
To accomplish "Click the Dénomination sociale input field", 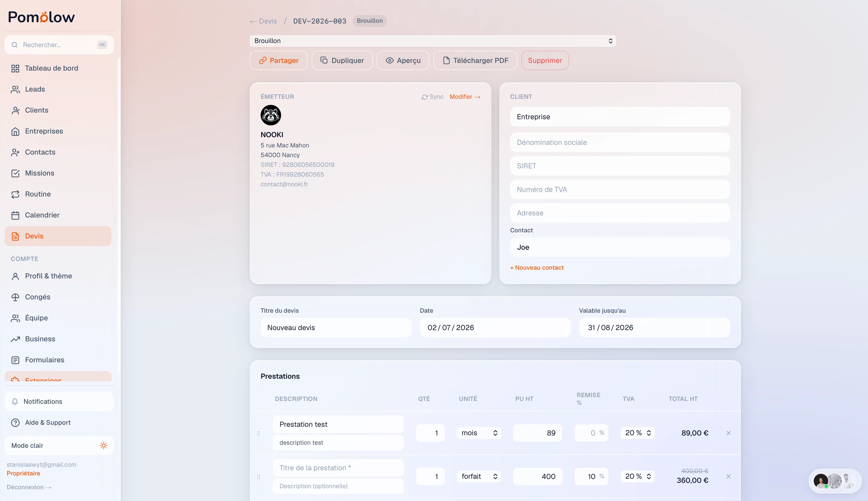I will (x=620, y=143).
